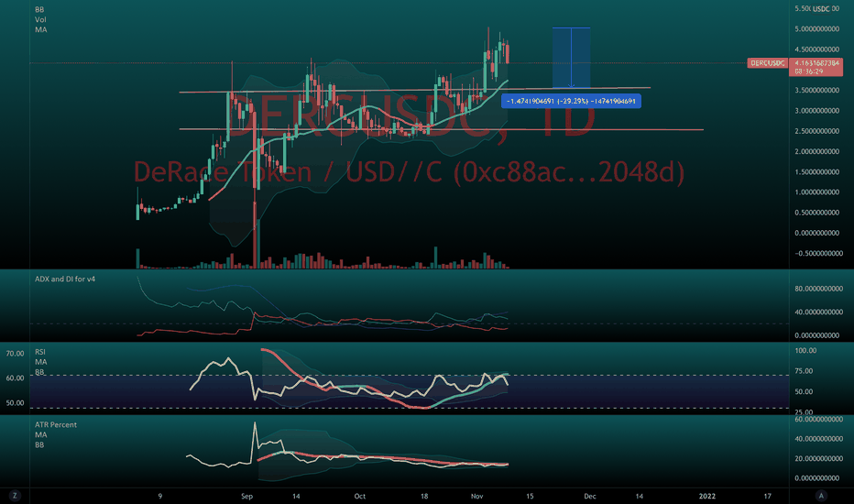Click the BB label in ATR Percent pane
The width and height of the screenshot is (854, 504).
tap(39, 444)
